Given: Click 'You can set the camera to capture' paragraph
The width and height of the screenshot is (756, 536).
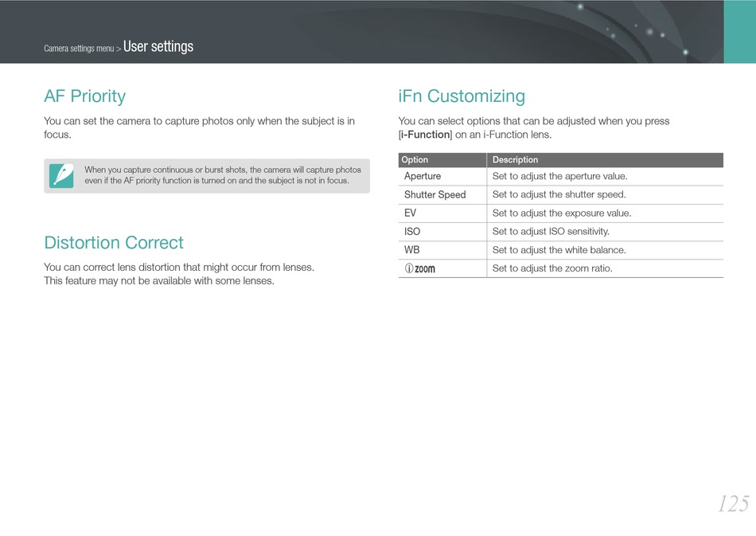Looking at the screenshot, I should tap(199, 128).
